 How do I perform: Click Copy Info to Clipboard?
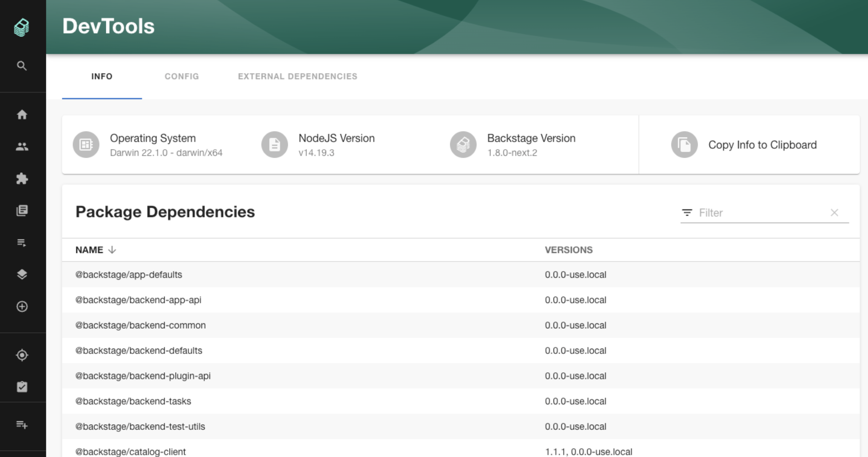pyautogui.click(x=763, y=145)
